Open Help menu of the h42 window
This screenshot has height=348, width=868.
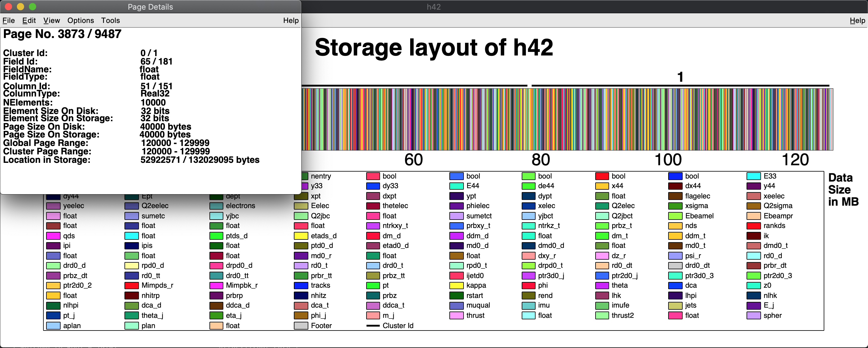[857, 21]
